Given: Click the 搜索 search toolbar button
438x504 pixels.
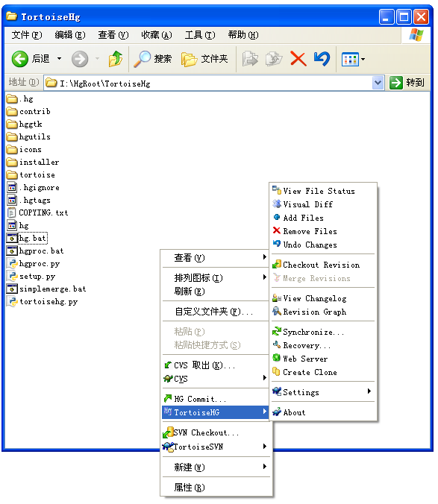Looking at the screenshot, I should pos(153,59).
